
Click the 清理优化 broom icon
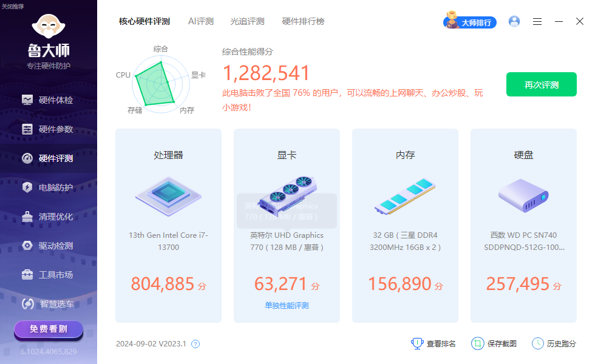tap(27, 217)
